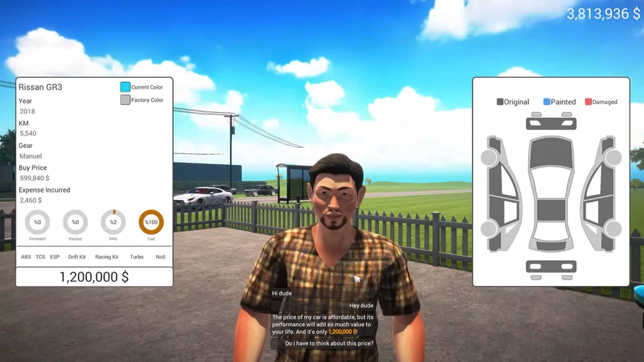Image resolution: width=644 pixels, height=362 pixels.
Task: Select the Drift Kit upgrade icon
Action: [76, 256]
